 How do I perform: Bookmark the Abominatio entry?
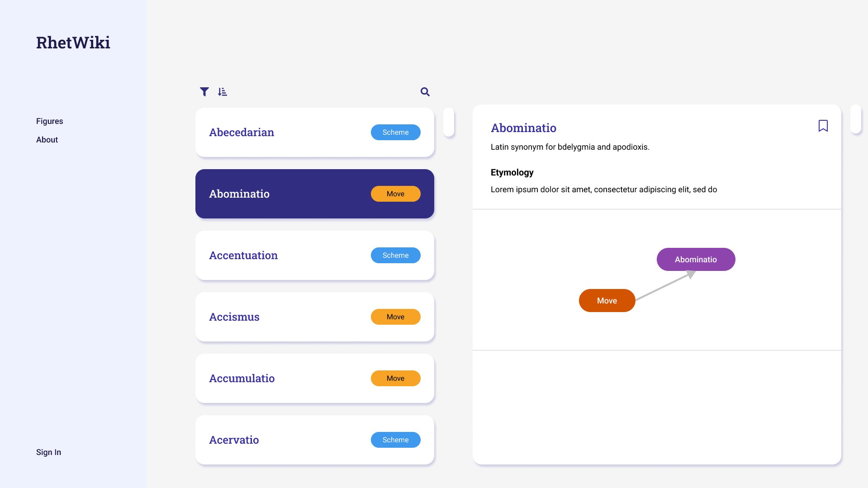823,126
